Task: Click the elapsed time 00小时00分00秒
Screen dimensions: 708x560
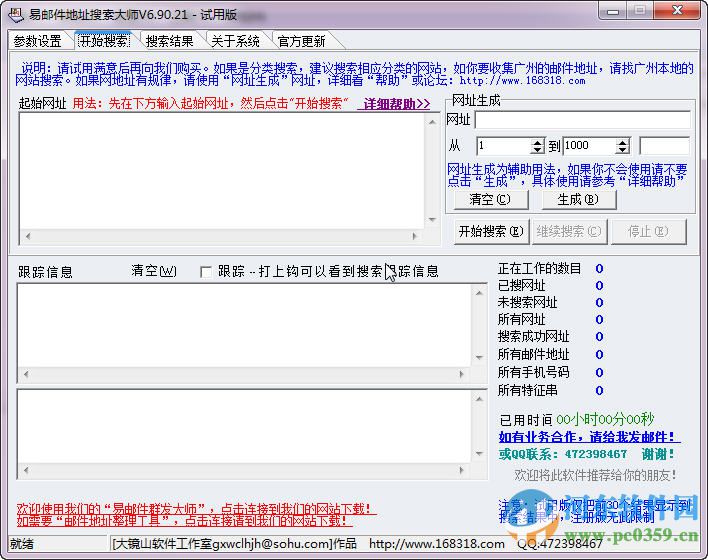Action: pyautogui.click(x=605, y=420)
